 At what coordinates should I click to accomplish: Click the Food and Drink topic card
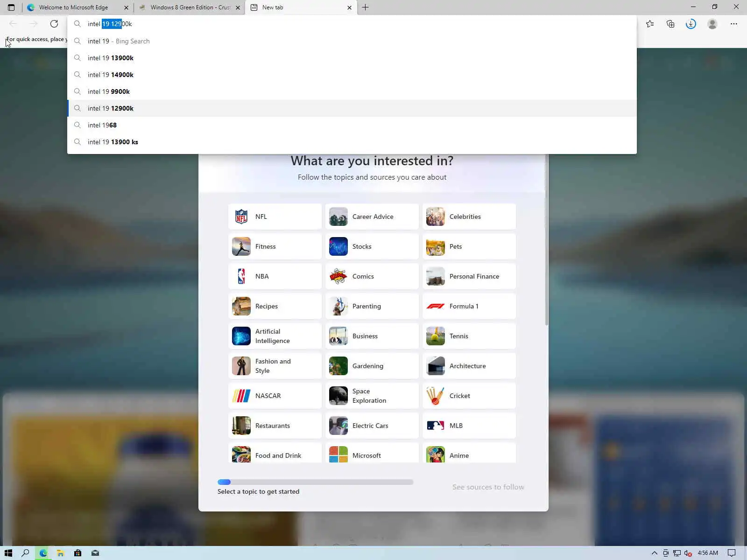point(275,453)
